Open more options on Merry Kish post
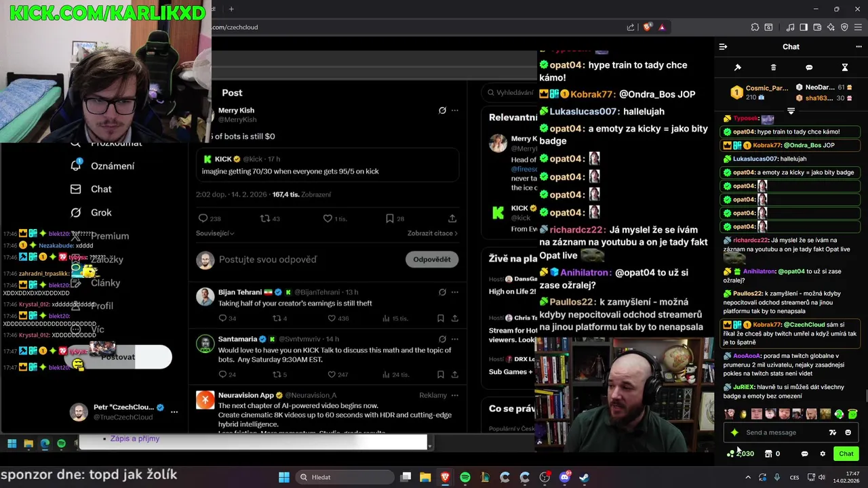 click(455, 110)
